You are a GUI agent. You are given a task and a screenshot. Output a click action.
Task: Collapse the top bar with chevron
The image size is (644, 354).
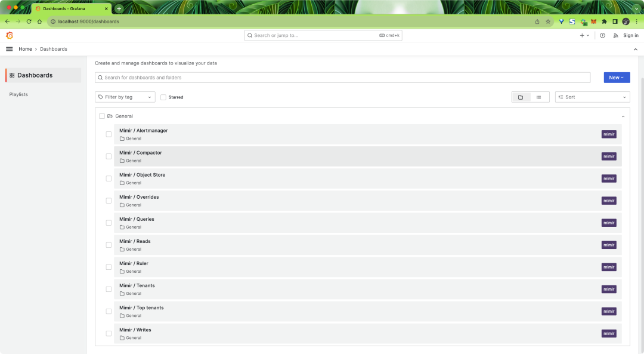click(x=636, y=50)
